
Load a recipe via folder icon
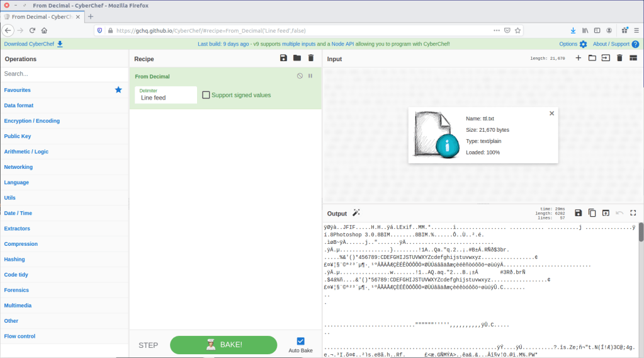297,59
